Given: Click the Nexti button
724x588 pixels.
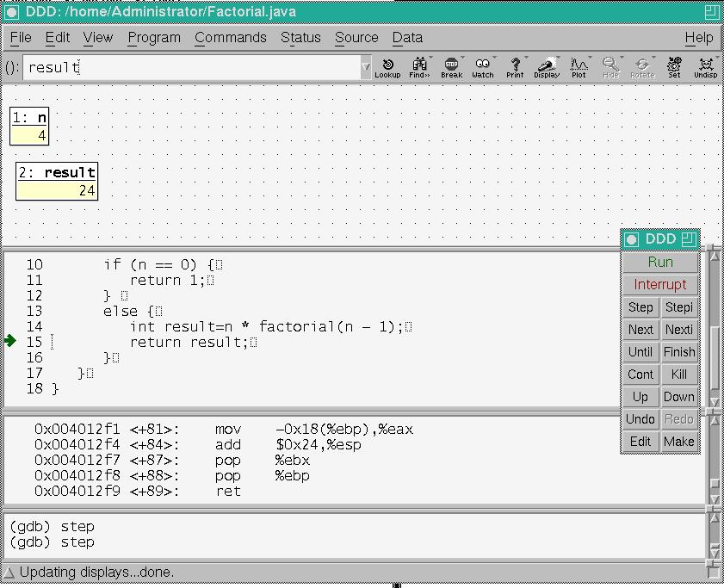Looking at the screenshot, I should click(678, 330).
